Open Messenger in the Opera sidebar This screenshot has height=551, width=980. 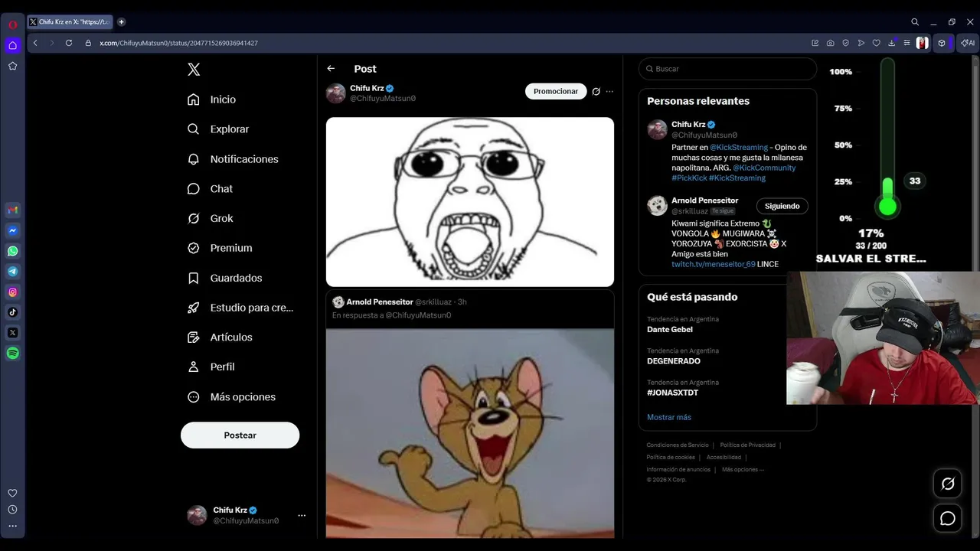tap(12, 230)
